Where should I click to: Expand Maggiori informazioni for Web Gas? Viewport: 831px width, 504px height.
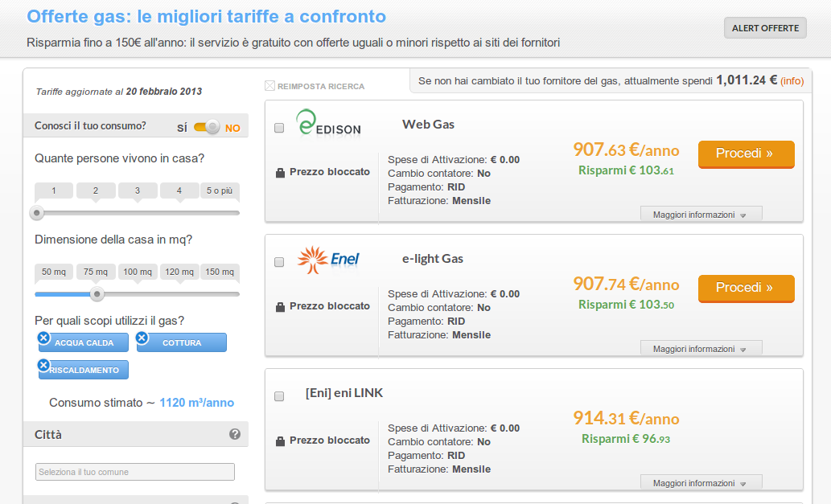[701, 215]
